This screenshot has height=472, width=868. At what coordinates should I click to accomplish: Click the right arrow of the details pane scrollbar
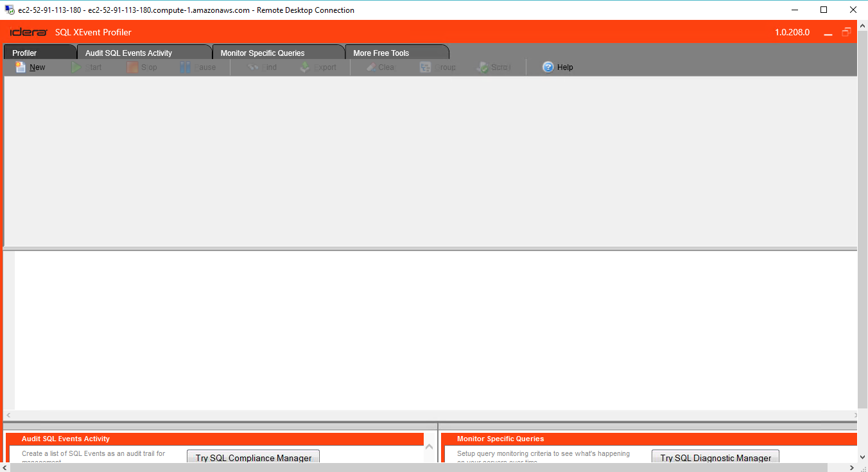pos(855,415)
